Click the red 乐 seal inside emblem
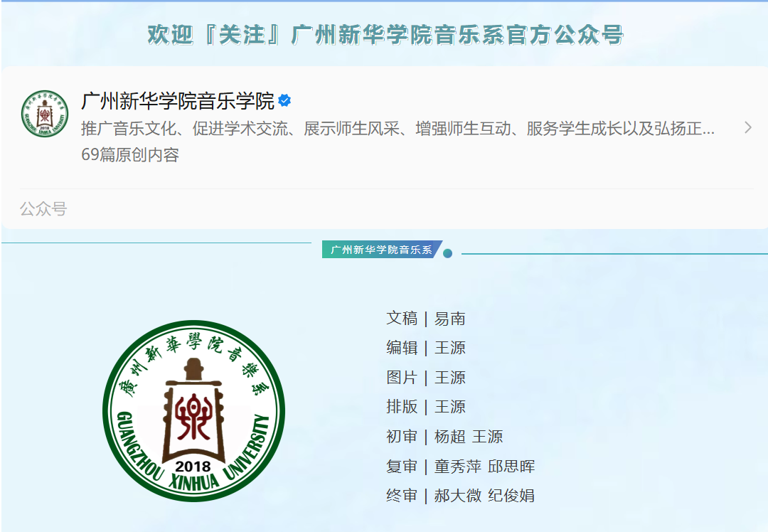 pos(194,417)
